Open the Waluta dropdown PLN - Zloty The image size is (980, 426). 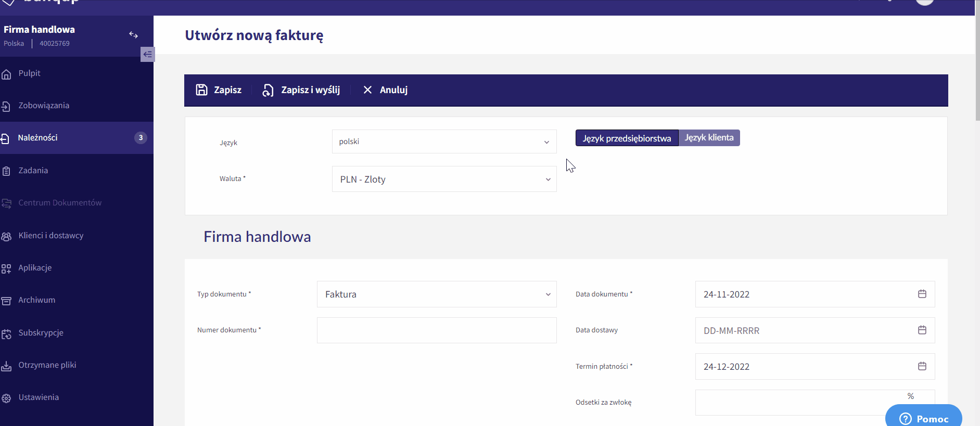click(444, 179)
